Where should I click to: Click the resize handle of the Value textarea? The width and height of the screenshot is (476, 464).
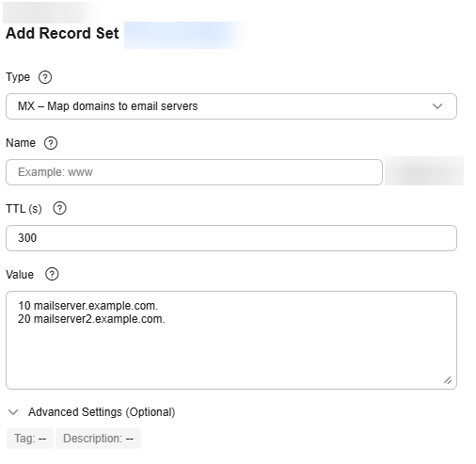[x=448, y=380]
